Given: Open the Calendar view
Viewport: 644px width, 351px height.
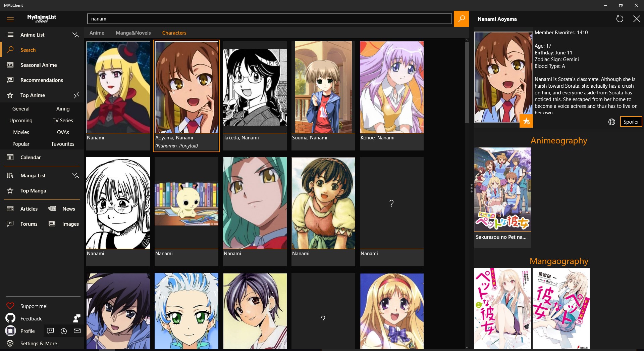Looking at the screenshot, I should click(31, 158).
